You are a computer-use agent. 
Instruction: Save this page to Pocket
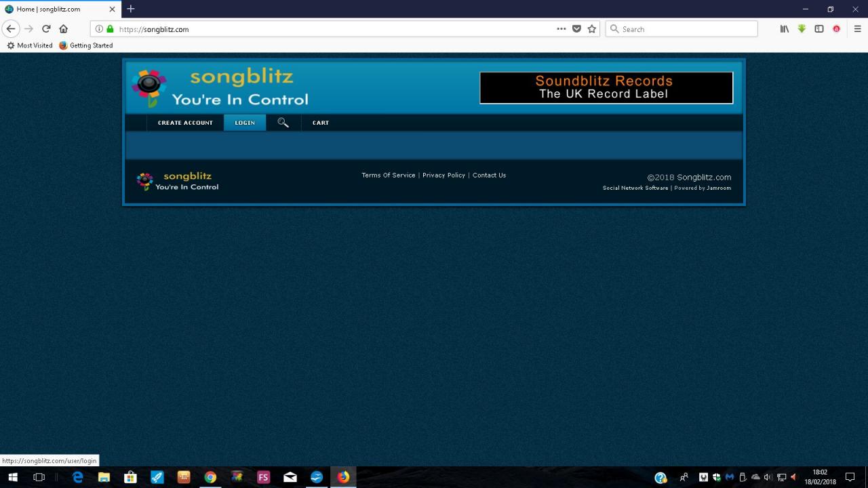click(576, 29)
